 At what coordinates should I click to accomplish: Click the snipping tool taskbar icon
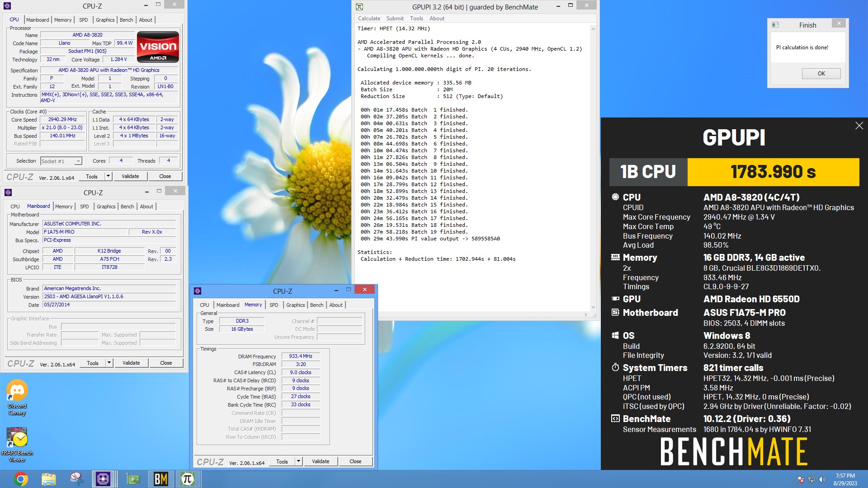click(x=76, y=479)
